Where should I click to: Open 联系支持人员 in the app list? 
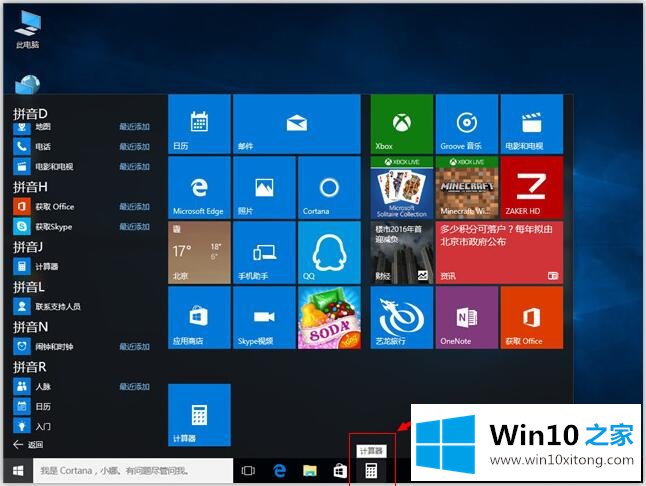click(82, 306)
